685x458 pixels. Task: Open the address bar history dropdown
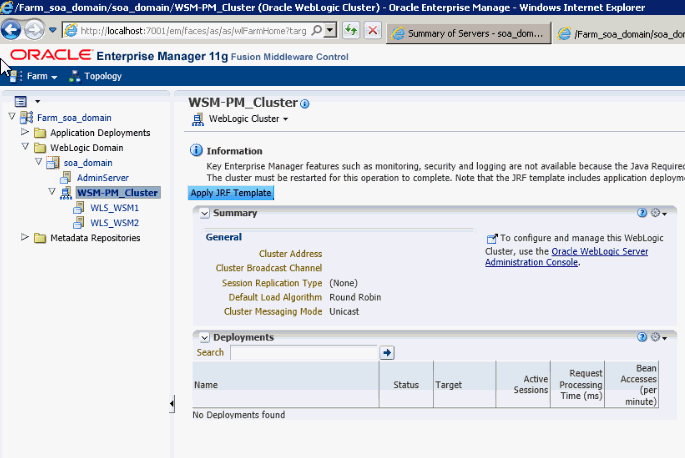[330, 30]
